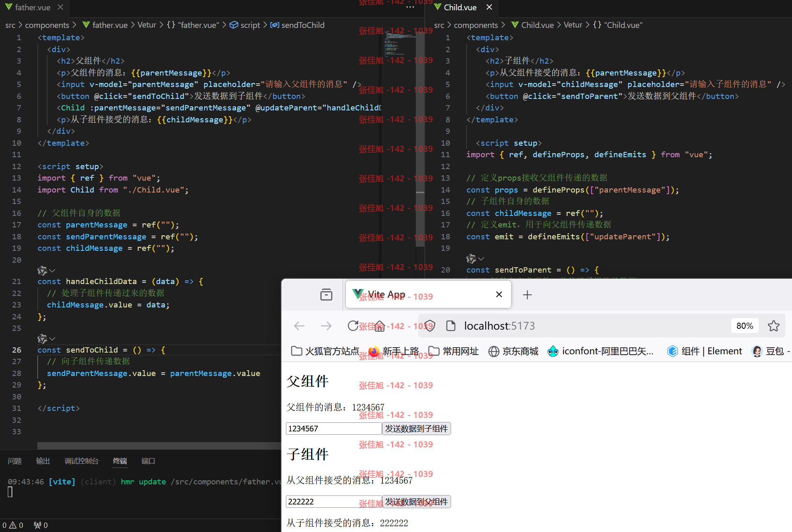Open the Vetur breadcrumb in Child.vue path

click(573, 25)
